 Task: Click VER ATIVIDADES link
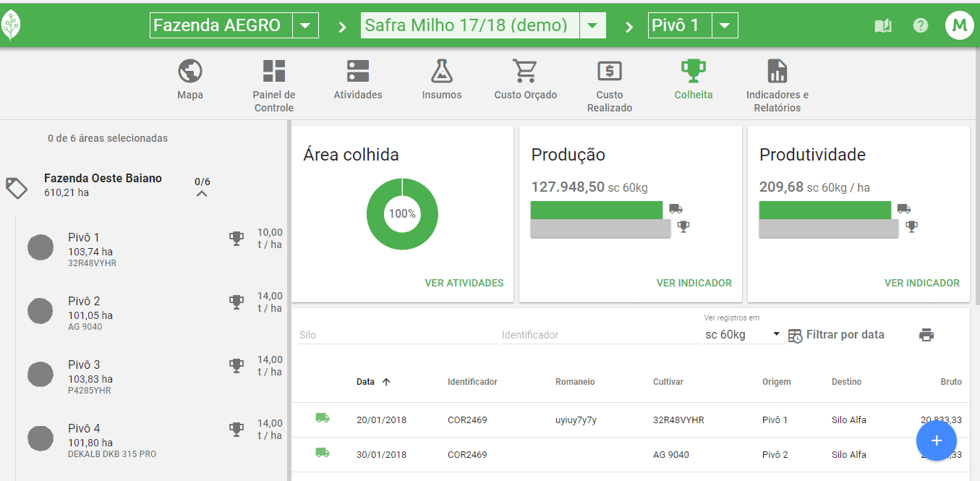point(464,283)
